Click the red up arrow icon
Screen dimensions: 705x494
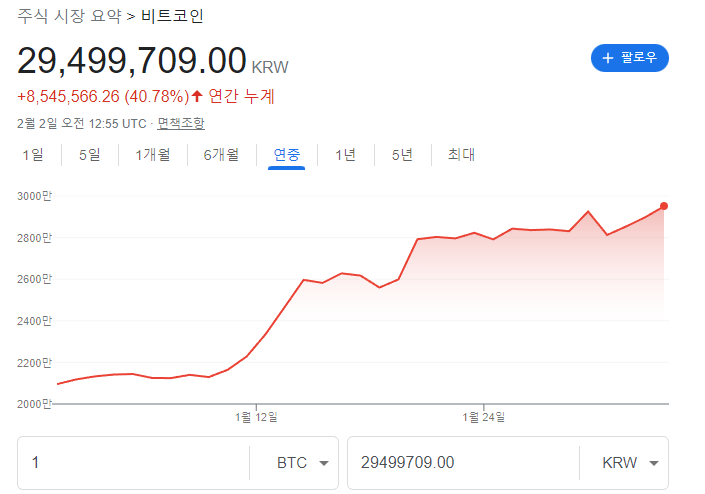point(197,97)
